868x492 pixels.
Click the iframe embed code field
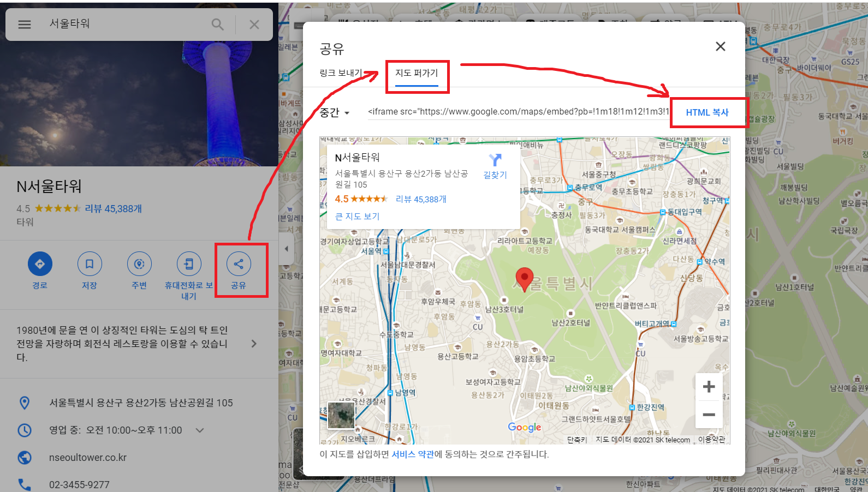518,112
